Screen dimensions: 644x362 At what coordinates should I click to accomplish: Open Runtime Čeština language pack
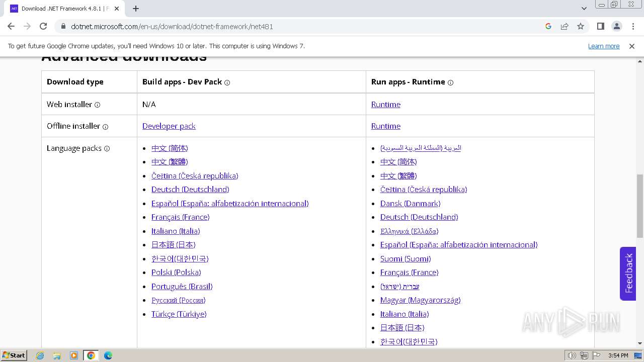[424, 189]
